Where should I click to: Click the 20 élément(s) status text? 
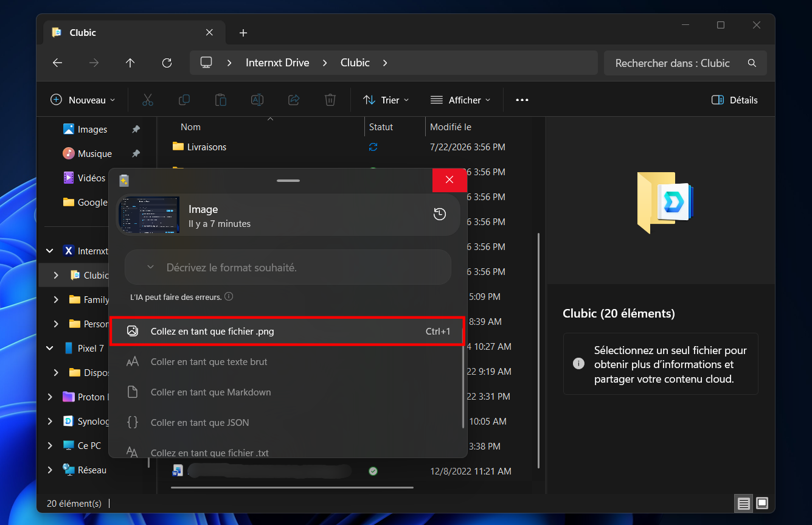click(x=74, y=503)
